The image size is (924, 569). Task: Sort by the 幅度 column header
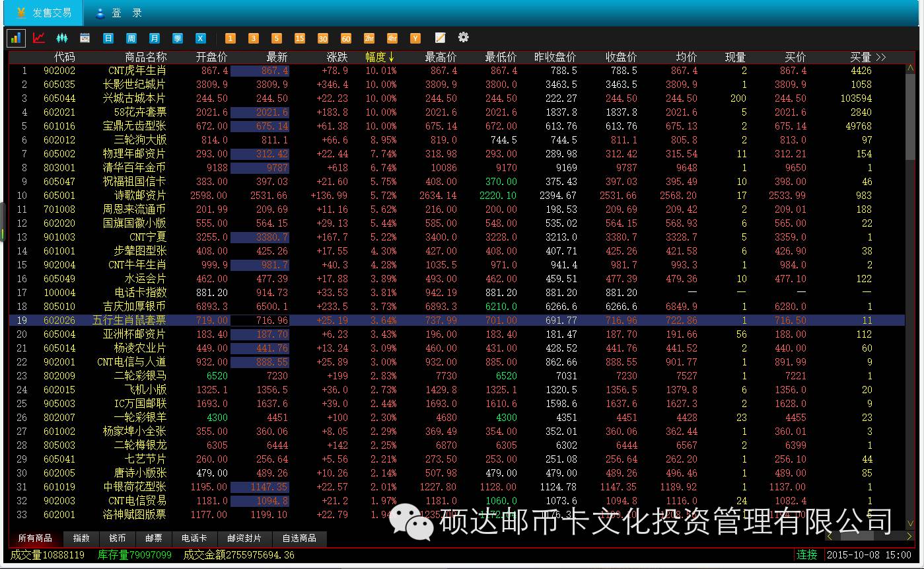tap(380, 57)
